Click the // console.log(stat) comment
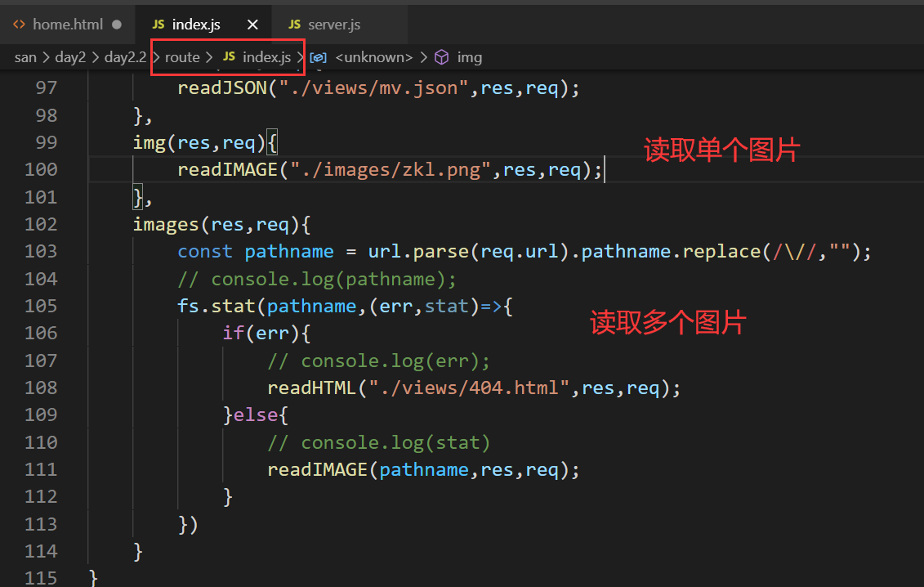The width and height of the screenshot is (924, 587). tap(379, 442)
